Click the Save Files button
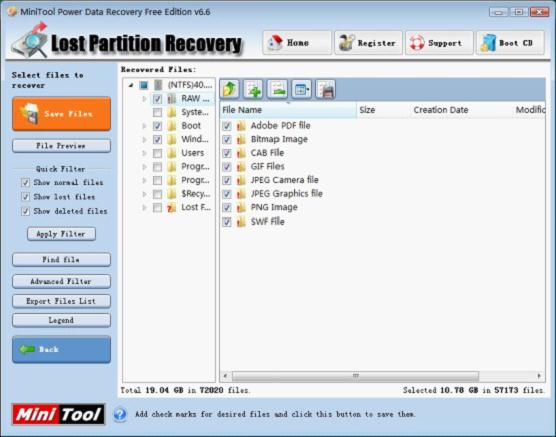This screenshot has width=556, height=437. [61, 114]
